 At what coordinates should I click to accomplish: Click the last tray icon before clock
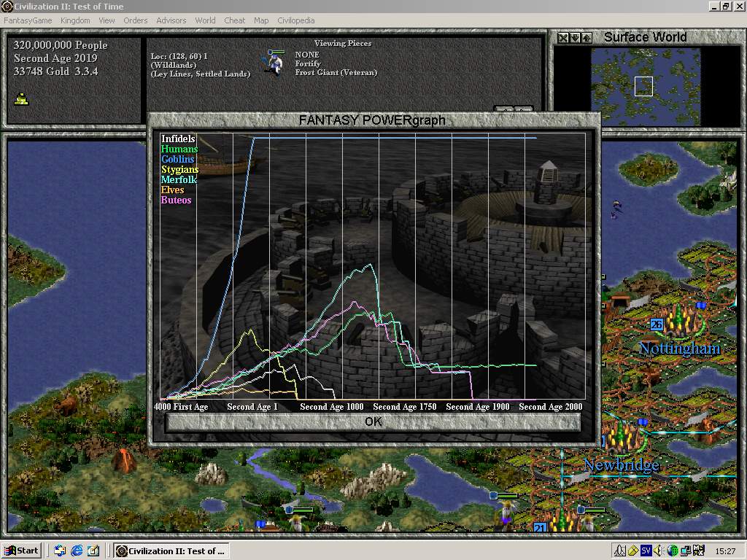pyautogui.click(x=699, y=551)
